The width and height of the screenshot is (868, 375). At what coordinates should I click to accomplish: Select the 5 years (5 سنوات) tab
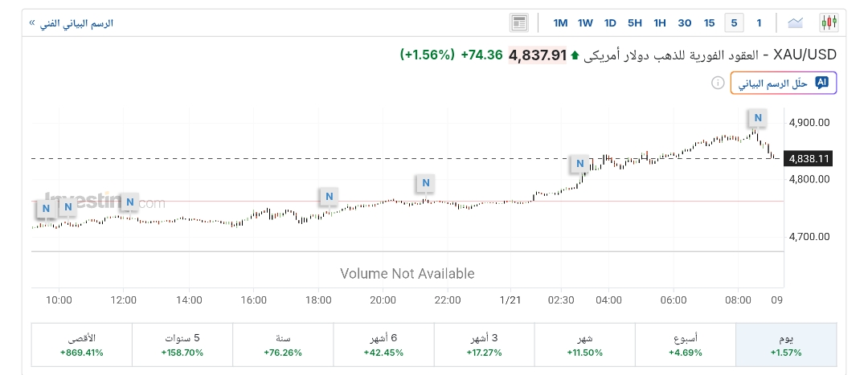(x=182, y=345)
